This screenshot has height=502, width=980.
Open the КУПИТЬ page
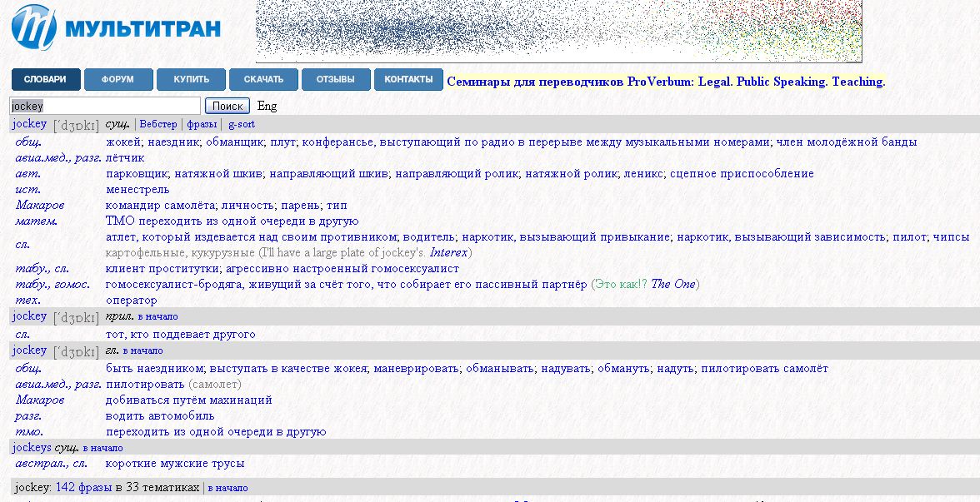coord(191,80)
